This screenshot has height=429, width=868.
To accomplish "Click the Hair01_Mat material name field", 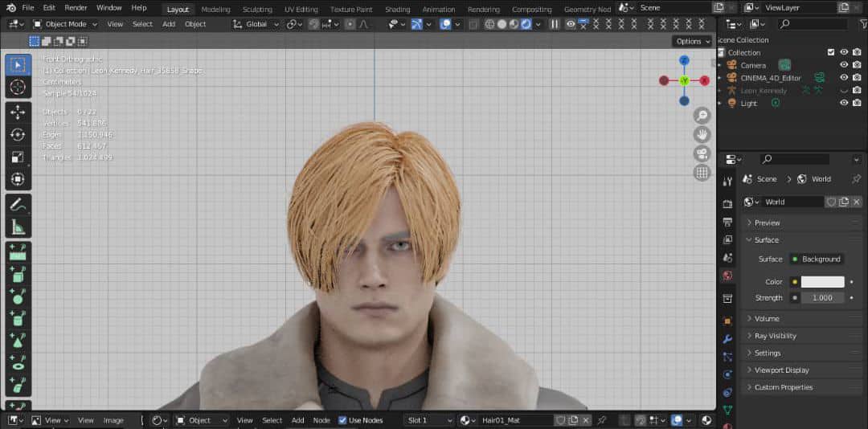I will point(515,421).
